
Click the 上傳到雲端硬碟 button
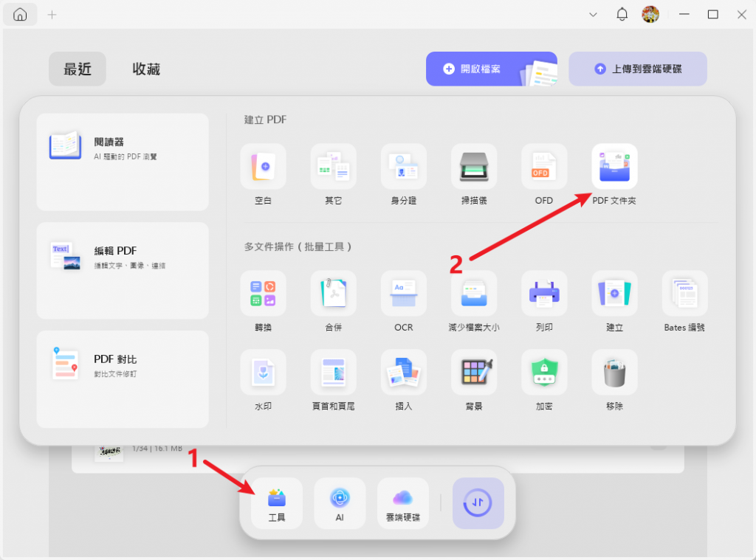pyautogui.click(x=637, y=69)
